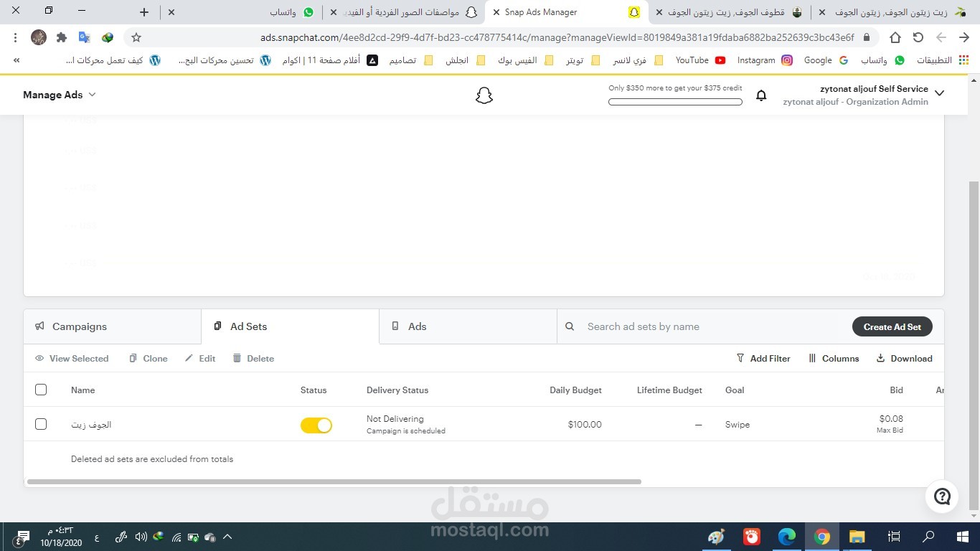
Task: Open Task View on the taskbar
Action: [x=894, y=537]
